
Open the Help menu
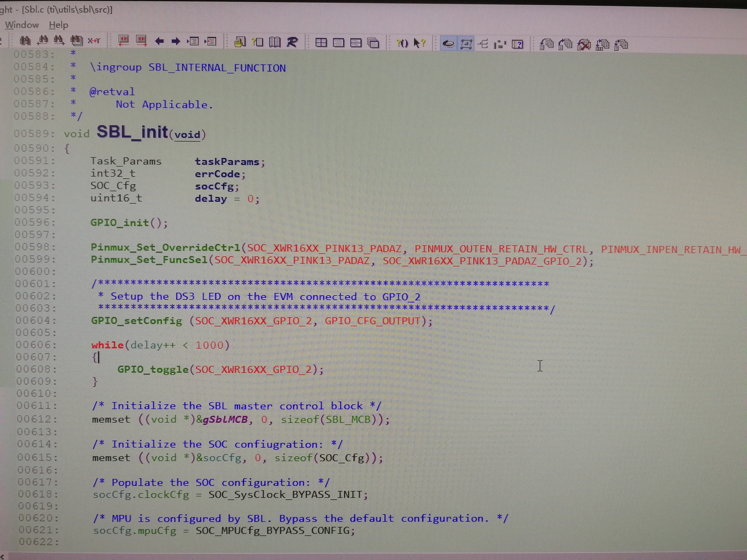[58, 25]
